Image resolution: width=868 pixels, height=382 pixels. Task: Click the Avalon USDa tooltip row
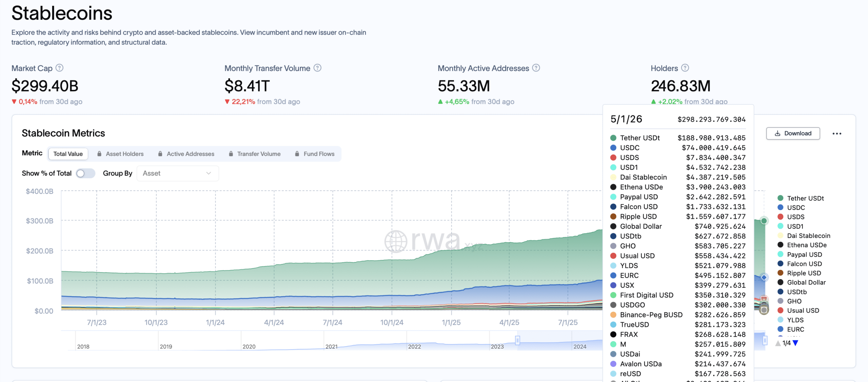click(678, 364)
